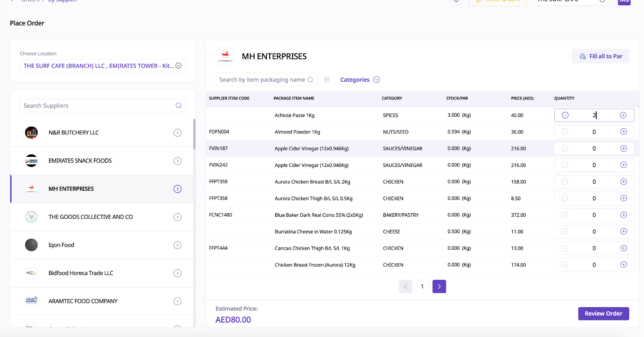Add one Cancao Chicken Thigh 1Kg

[623, 248]
